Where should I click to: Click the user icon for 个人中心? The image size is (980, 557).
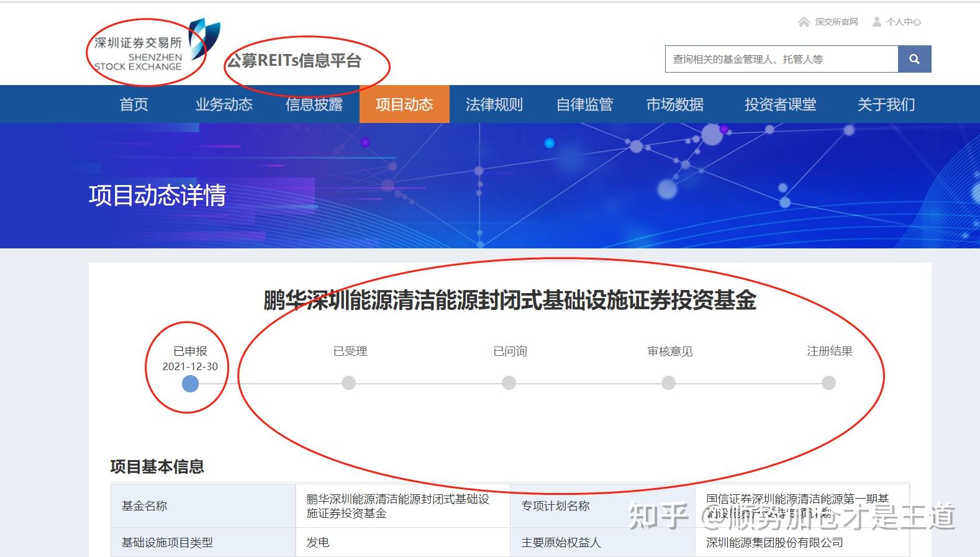(x=876, y=22)
